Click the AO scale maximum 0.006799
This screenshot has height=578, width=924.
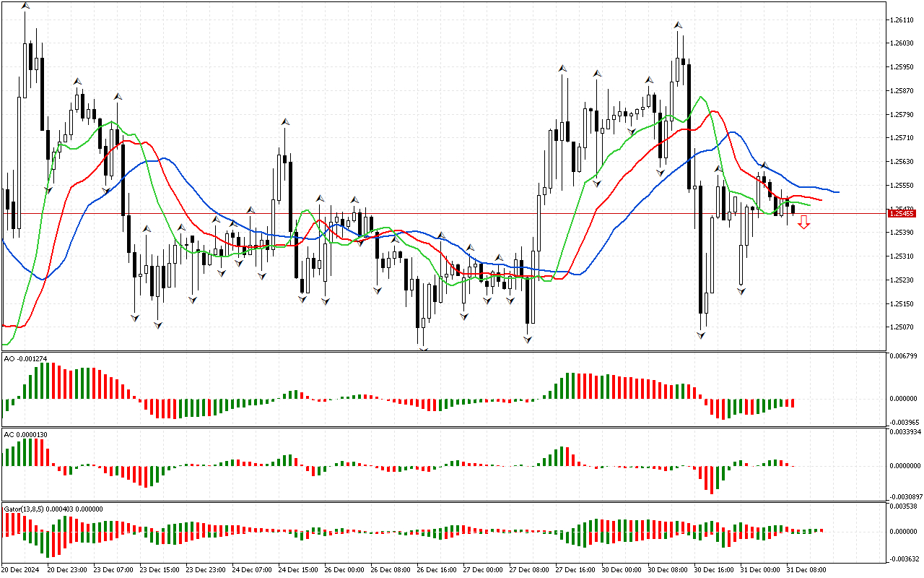pos(903,356)
